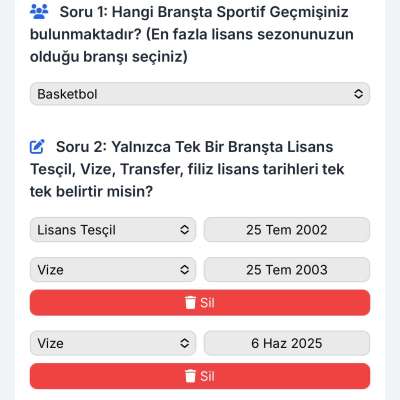Click chevron arrows on the first Vize select
Screen dimensions: 400x400
point(184,269)
